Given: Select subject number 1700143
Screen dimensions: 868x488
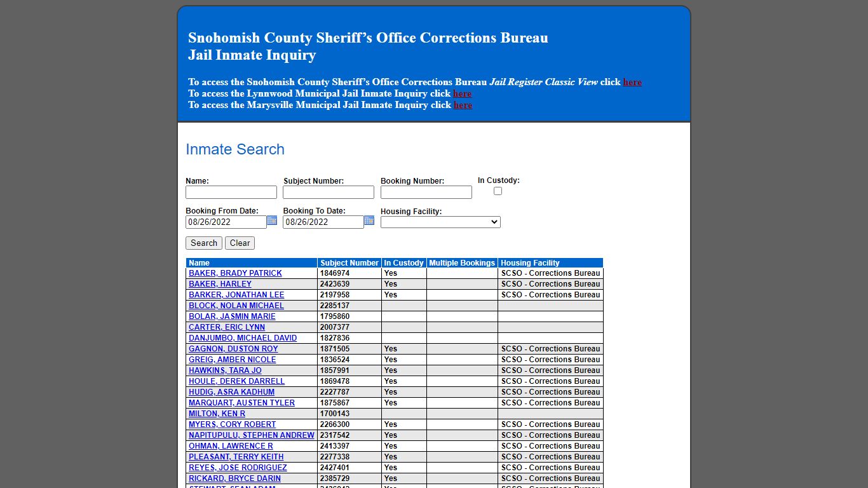Looking at the screenshot, I should click(x=335, y=414).
